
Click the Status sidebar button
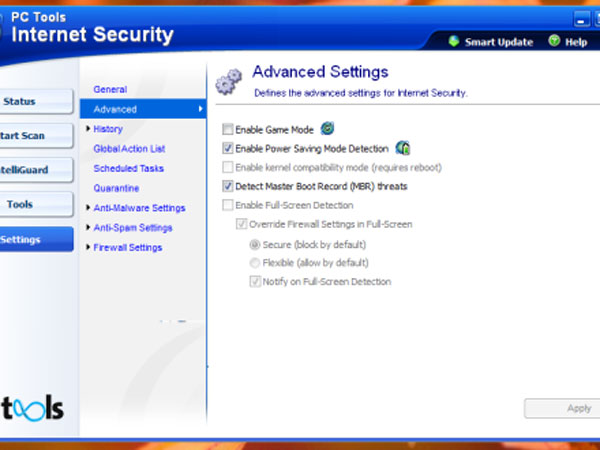click(36, 101)
